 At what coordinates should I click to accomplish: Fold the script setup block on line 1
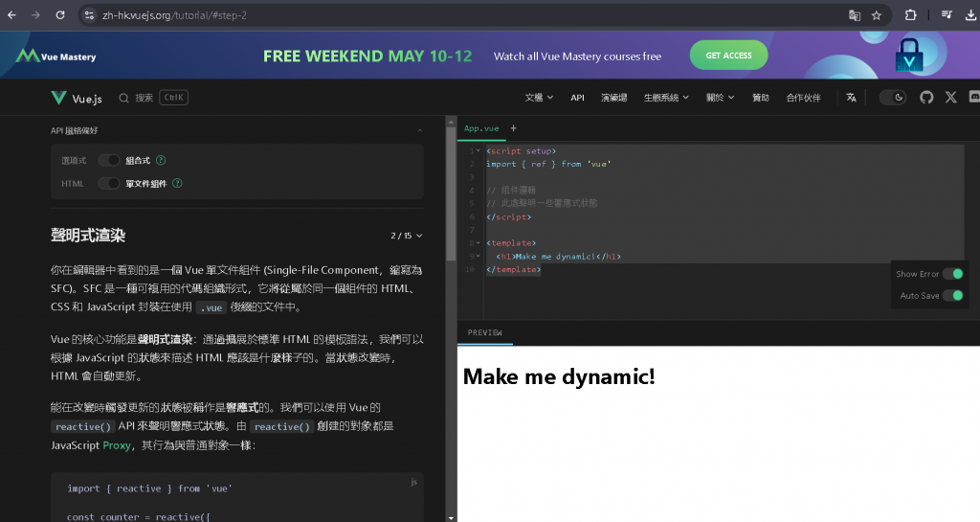479,150
